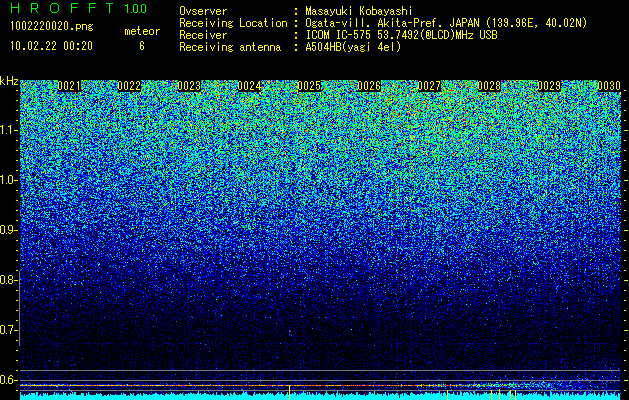
Task: Select observer name Masayuki Kobayashi
Action: point(359,11)
